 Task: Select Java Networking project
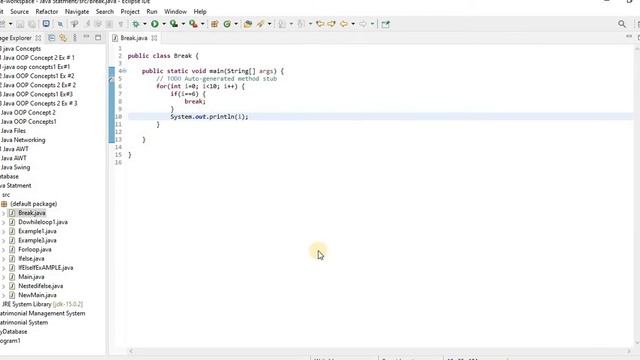point(23,140)
